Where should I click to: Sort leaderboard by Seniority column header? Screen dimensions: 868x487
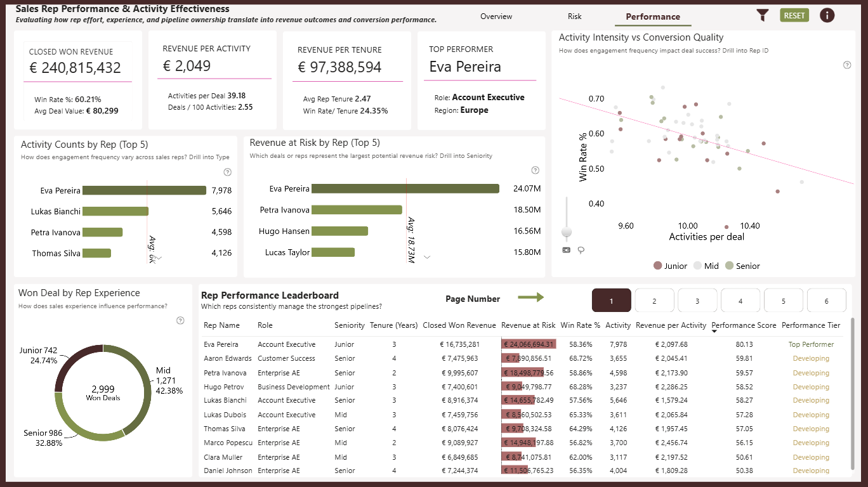coord(350,325)
